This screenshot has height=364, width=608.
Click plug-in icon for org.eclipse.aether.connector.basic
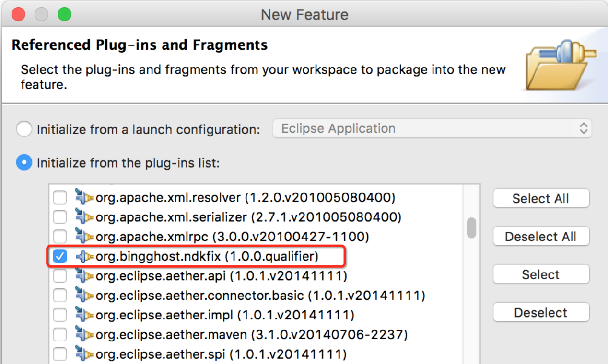(84, 295)
